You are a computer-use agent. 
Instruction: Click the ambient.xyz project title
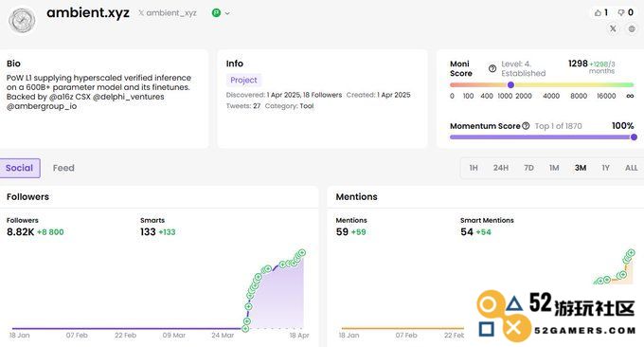point(88,12)
